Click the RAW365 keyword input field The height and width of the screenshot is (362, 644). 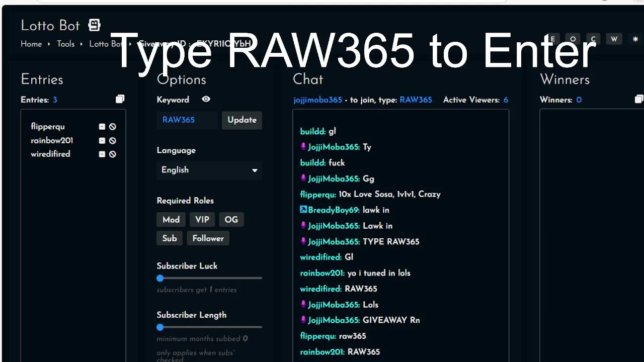[x=187, y=120]
